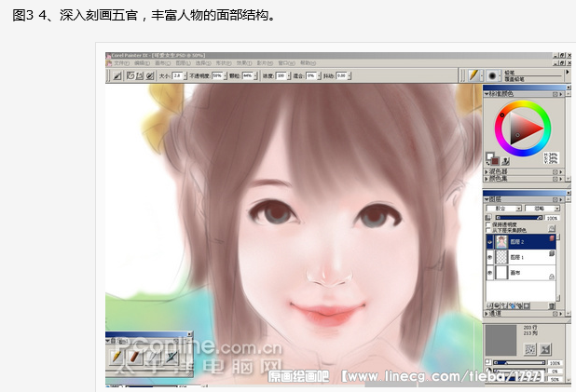Screen dimensions: 576x392
Task: Click the swap colors icon below swatches
Action: coord(488,163)
